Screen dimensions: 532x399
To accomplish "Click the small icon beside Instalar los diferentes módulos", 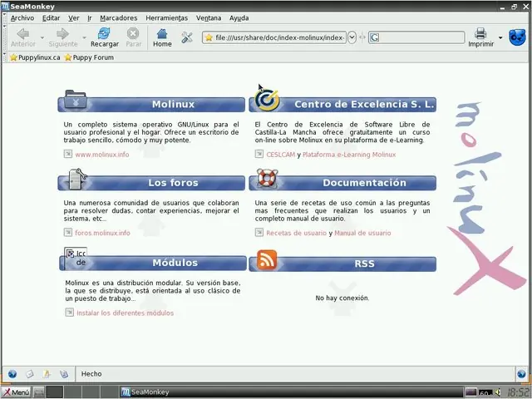I will (x=69, y=313).
